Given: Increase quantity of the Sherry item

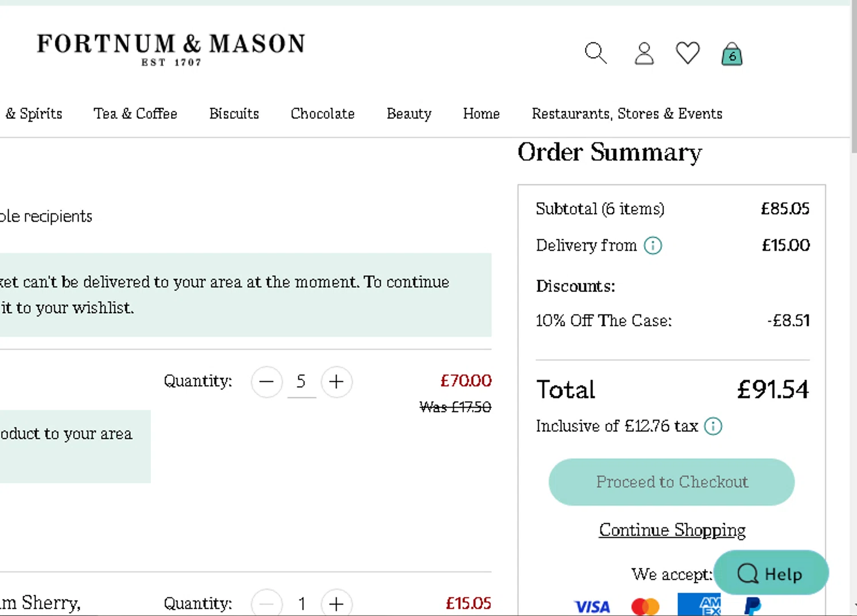Looking at the screenshot, I should tap(337, 603).
